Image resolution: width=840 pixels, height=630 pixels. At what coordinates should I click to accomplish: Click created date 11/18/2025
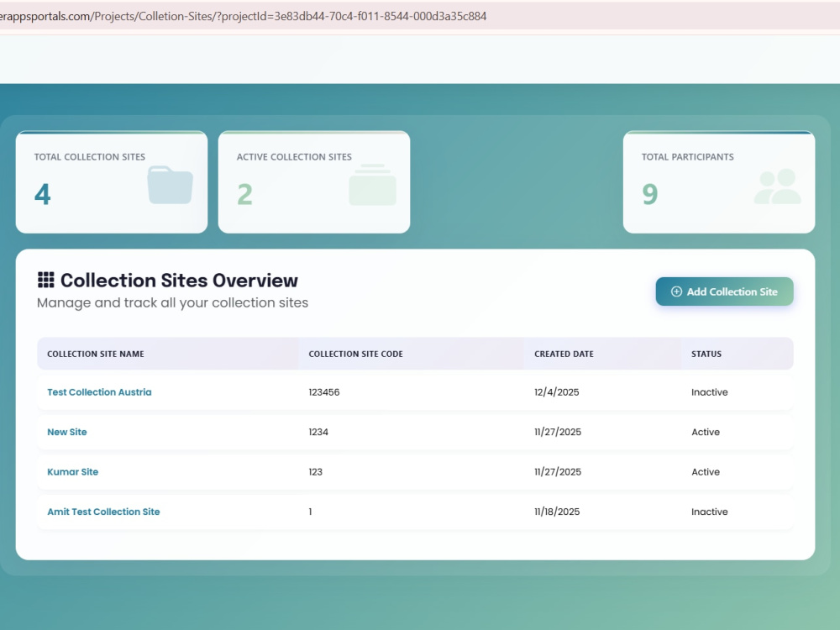point(557,512)
